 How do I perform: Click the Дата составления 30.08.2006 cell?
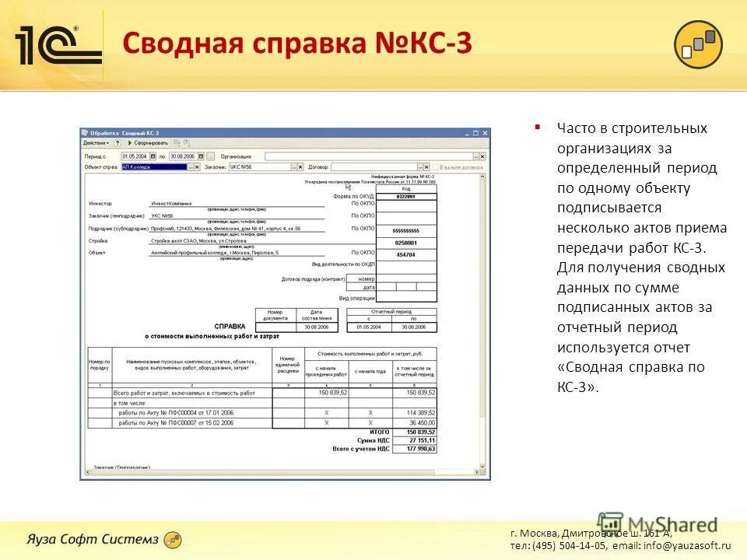tap(317, 327)
